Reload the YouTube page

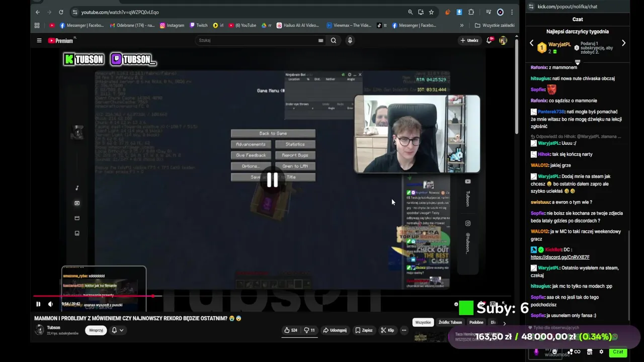point(61,12)
